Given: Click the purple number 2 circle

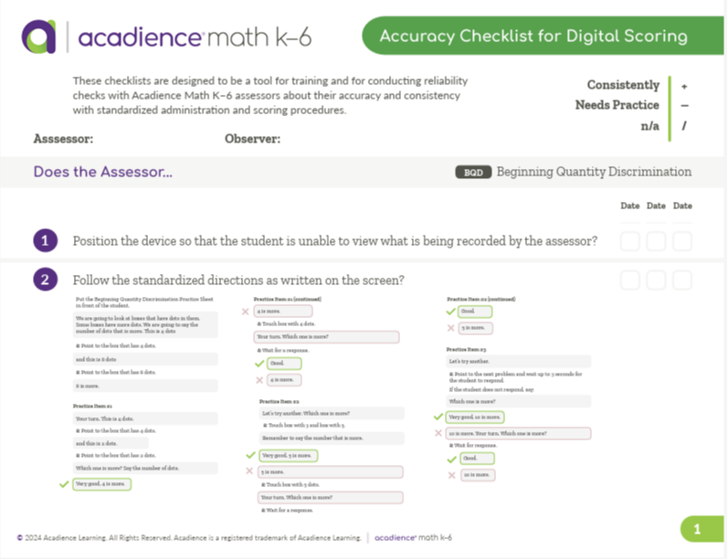Looking at the screenshot, I should click(x=45, y=280).
